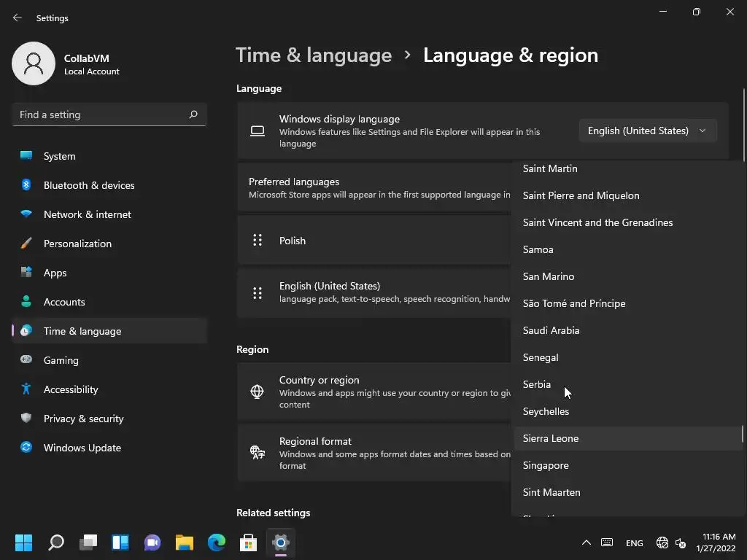Click in the Find a setting field
Image resolution: width=747 pixels, height=560 pixels.
(109, 114)
